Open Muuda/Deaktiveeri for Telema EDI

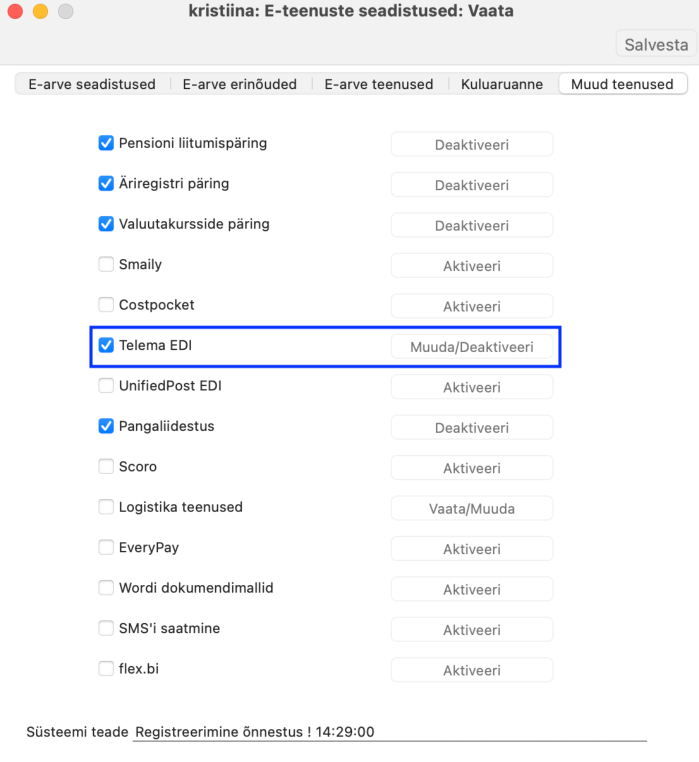pos(472,346)
